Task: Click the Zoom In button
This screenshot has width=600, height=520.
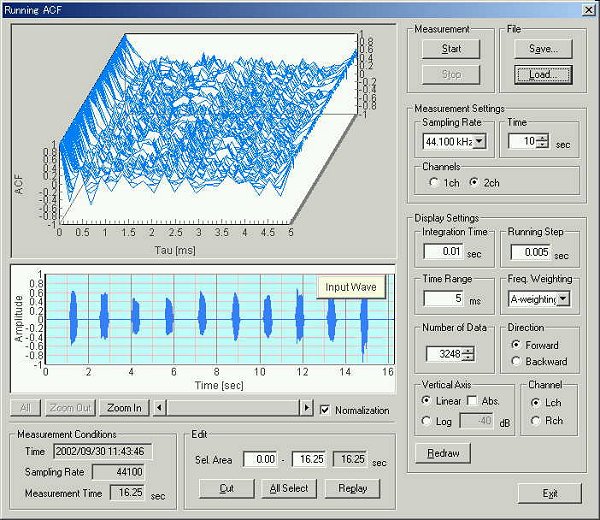Action: point(124,408)
